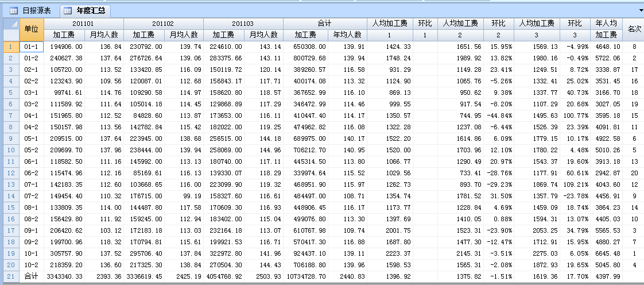
Task: Click the table icon on 年度汇总 tab
Action: (x=68, y=11)
